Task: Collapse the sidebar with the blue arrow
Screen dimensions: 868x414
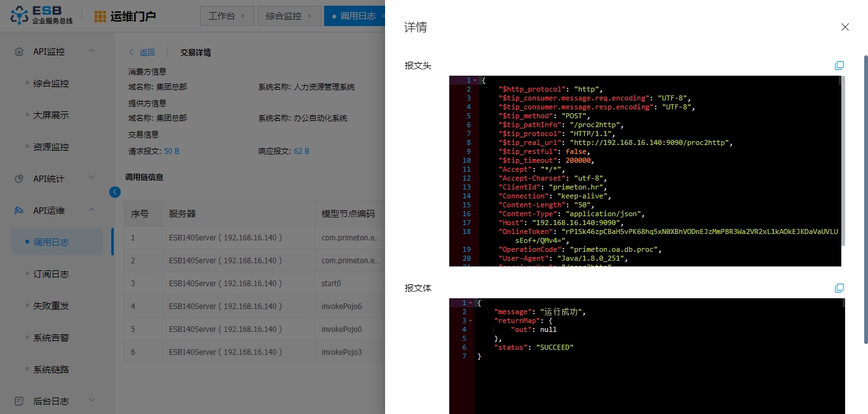Action: (x=115, y=191)
